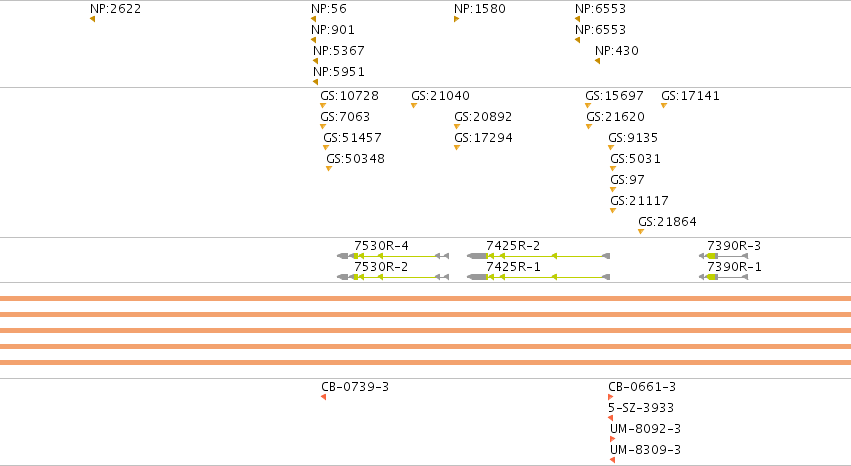Select the GS:17294 insertion
This screenshot has height=466, width=851.
pyautogui.click(x=483, y=138)
